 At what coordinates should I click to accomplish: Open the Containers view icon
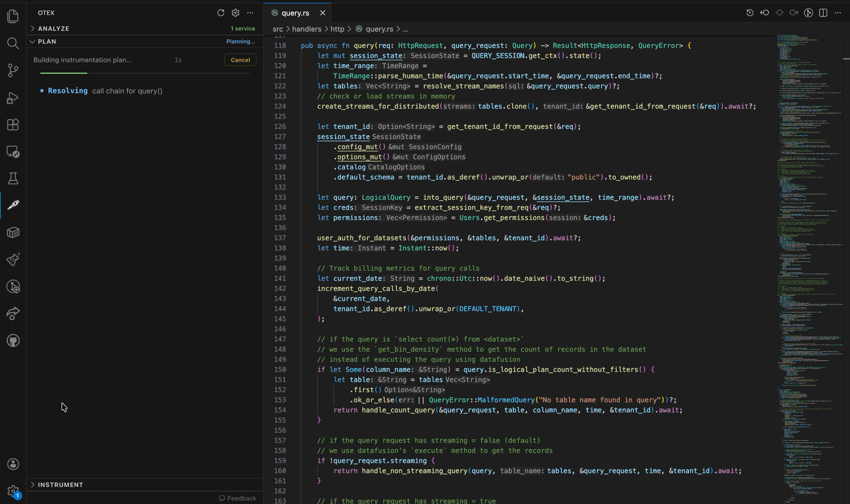13,232
